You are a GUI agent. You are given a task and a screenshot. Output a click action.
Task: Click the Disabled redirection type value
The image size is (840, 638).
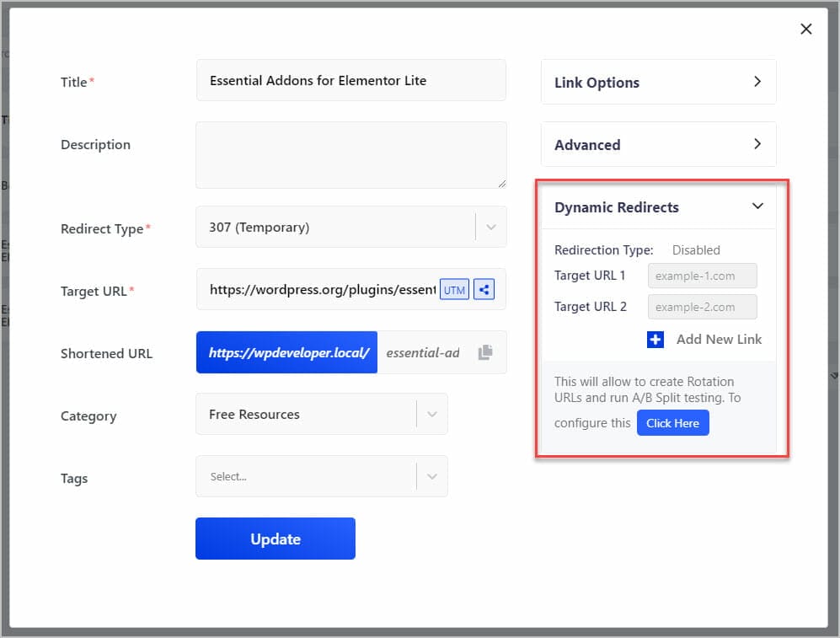click(x=696, y=250)
